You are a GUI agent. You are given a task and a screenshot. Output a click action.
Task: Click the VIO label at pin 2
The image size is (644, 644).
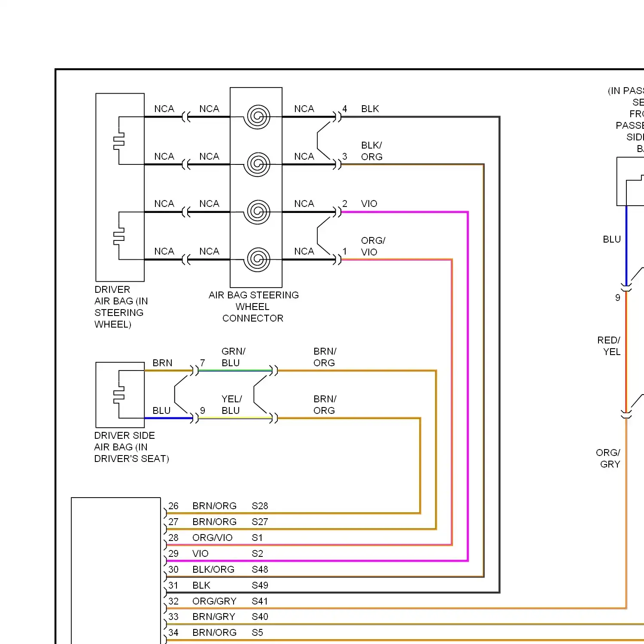click(x=369, y=204)
